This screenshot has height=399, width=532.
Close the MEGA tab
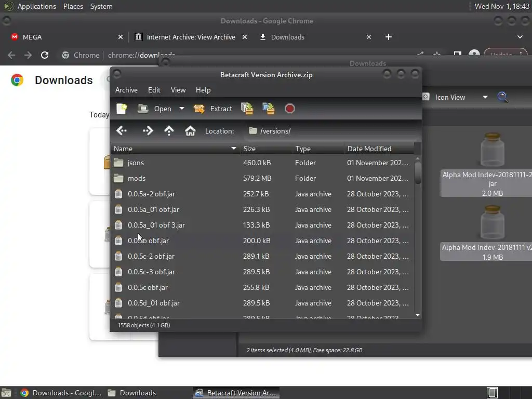121,37
